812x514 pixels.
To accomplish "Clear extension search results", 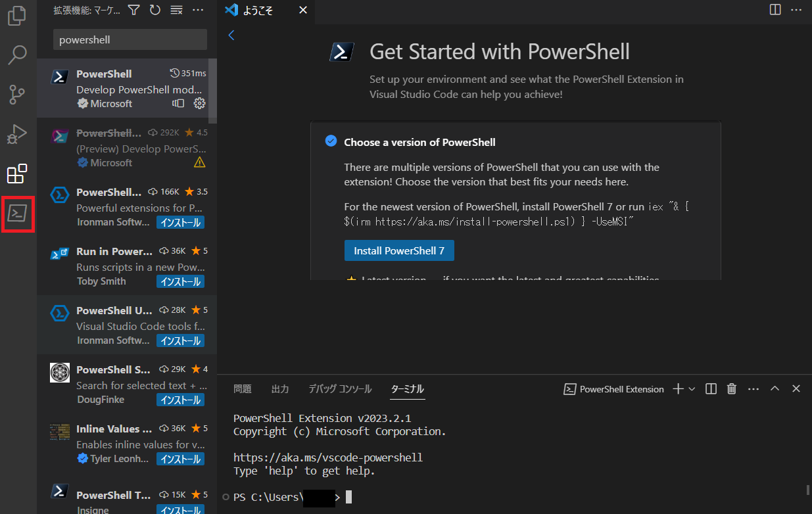I will (x=176, y=10).
